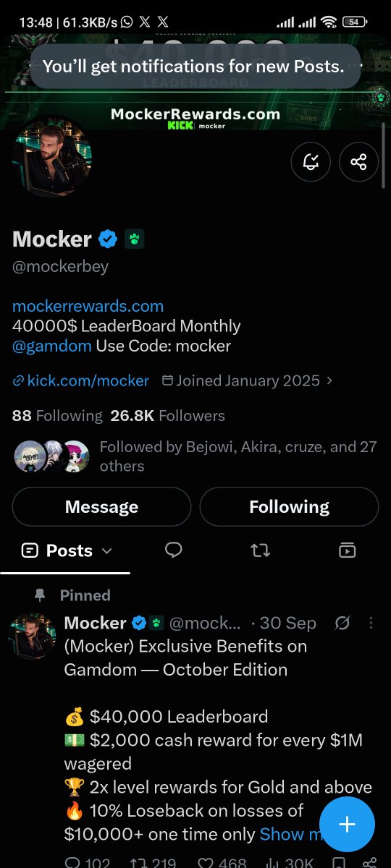Screen dimensions: 391x868
Task: Expand the Posts dropdown chevron
Action: point(106,551)
